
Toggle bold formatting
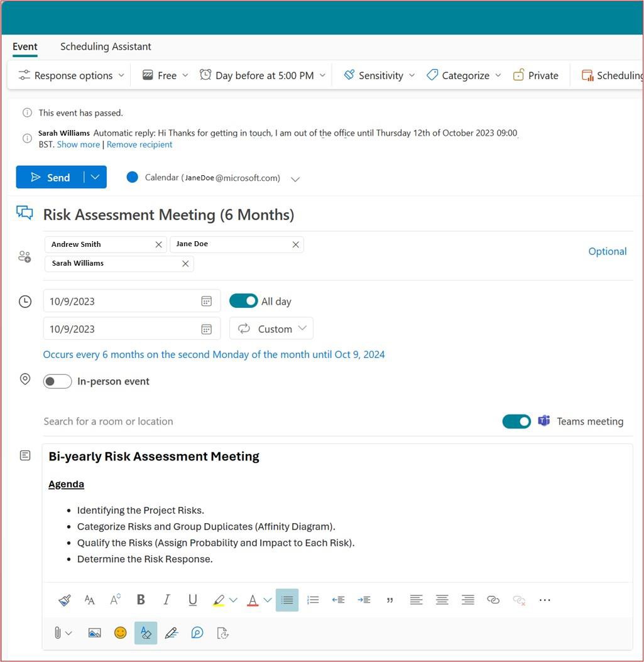pos(141,600)
